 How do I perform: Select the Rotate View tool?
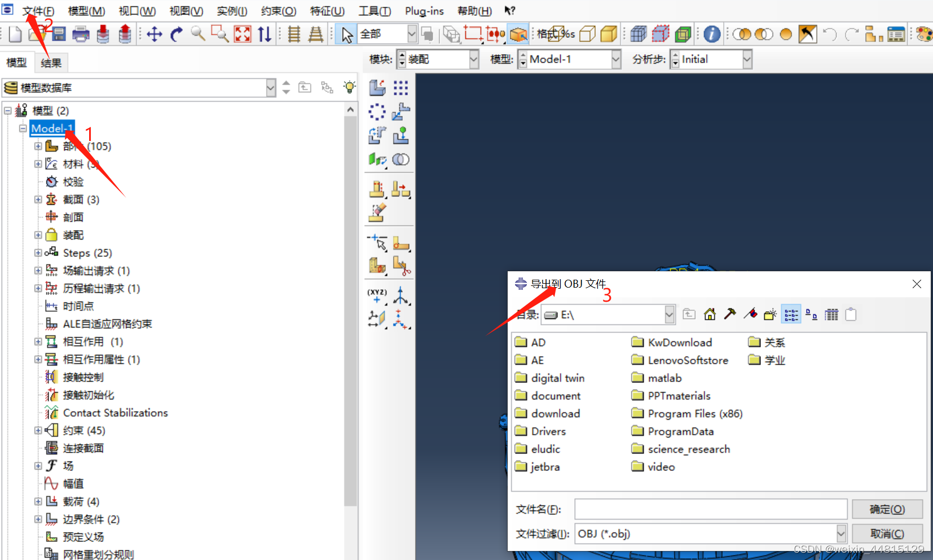click(176, 34)
